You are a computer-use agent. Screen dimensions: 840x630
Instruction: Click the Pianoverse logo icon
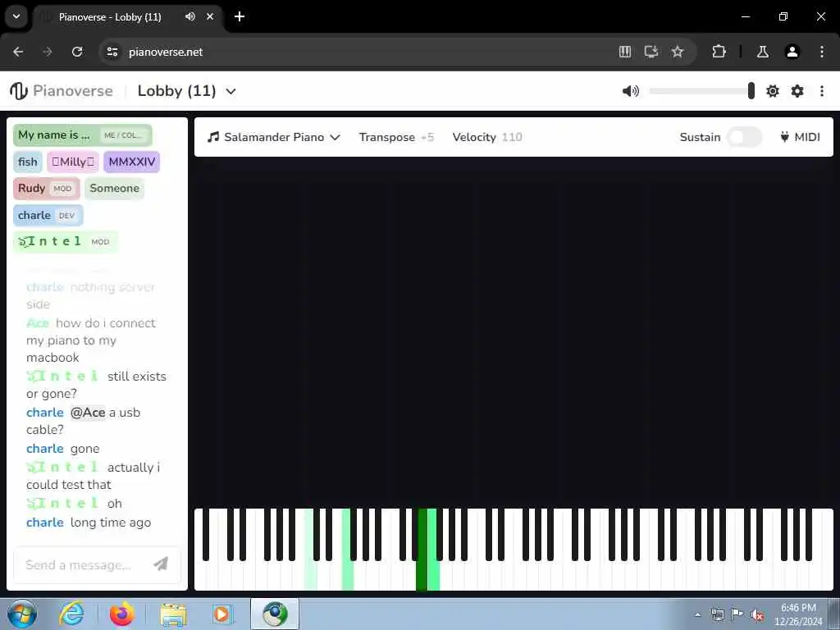click(x=19, y=90)
